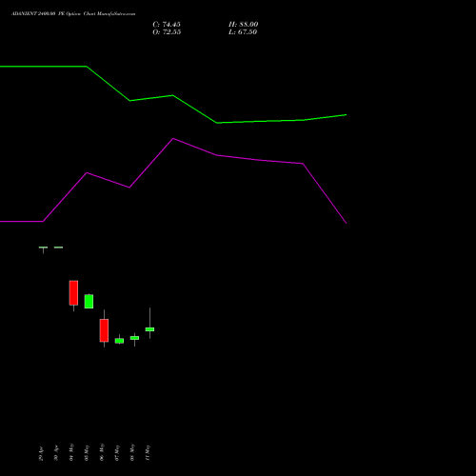Click the green candle for 11 May

click(x=149, y=329)
